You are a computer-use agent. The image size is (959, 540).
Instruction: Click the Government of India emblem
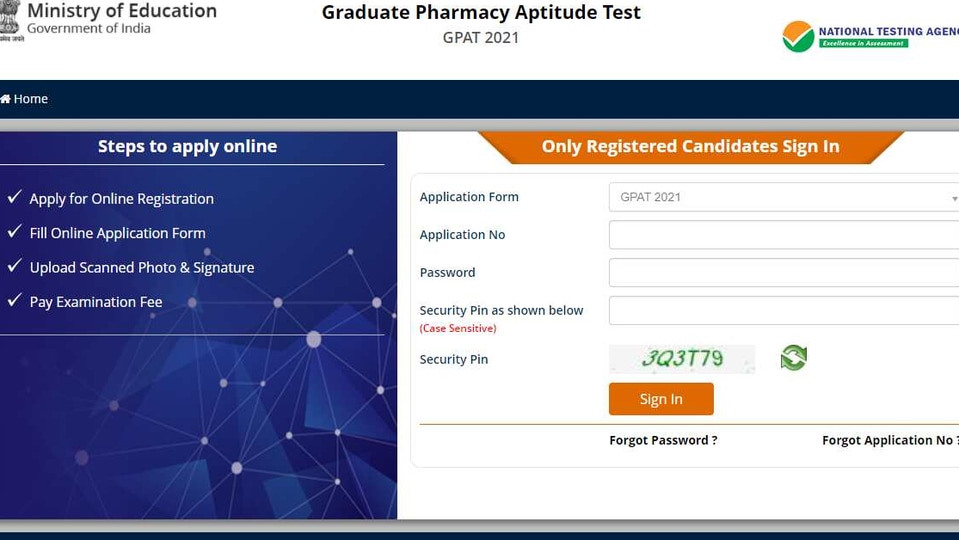[10, 21]
